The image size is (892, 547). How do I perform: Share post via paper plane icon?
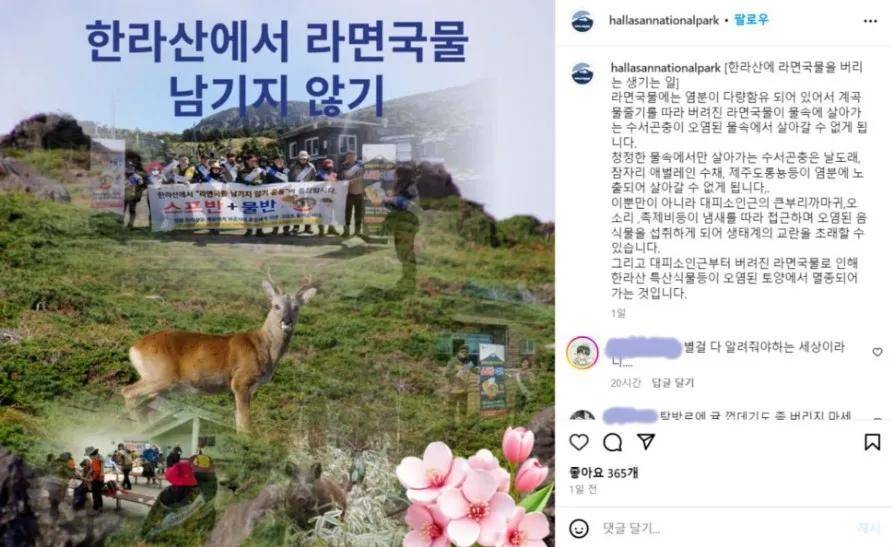click(646, 442)
